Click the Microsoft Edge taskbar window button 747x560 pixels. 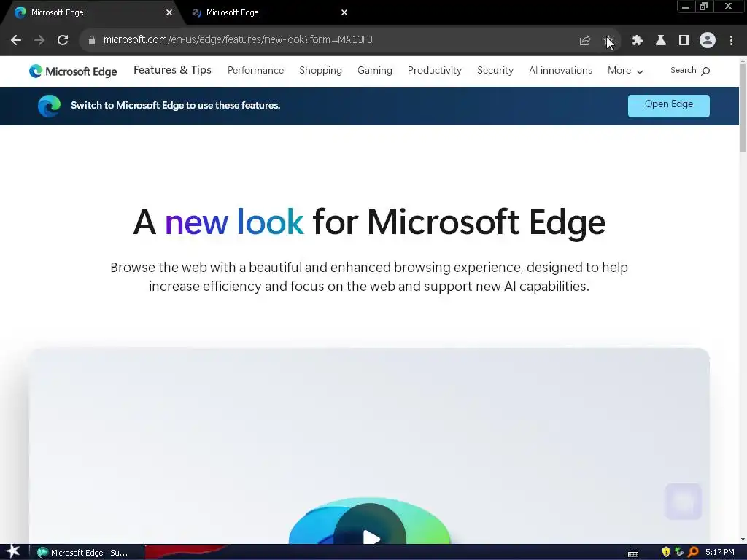(87, 553)
